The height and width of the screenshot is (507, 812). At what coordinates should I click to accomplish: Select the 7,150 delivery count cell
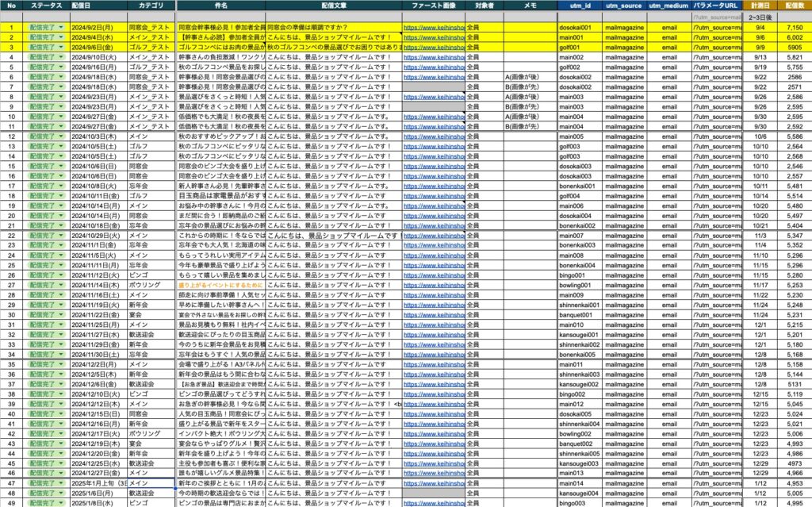pos(794,27)
